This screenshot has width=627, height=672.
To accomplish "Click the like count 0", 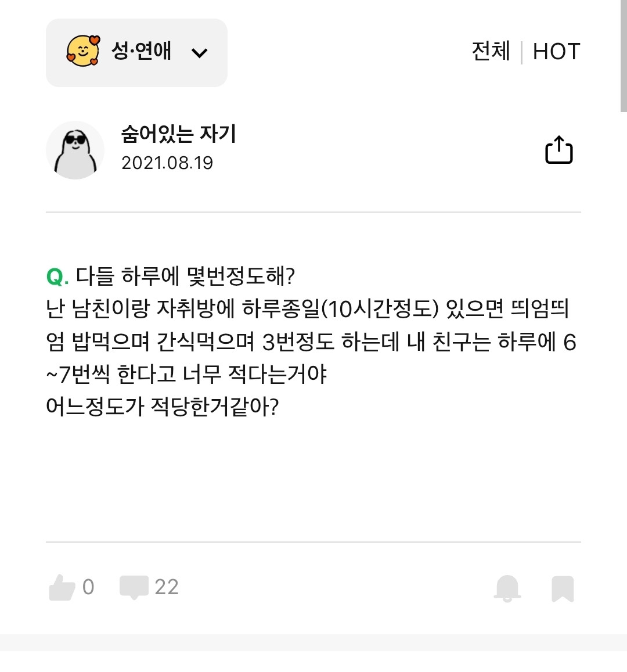I will coord(88,587).
